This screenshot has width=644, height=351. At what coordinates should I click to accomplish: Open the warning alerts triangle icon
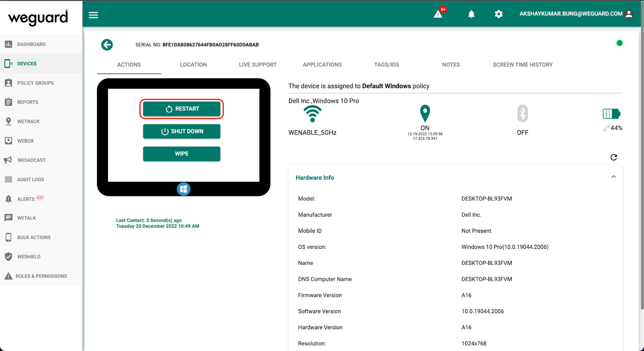[x=438, y=14]
